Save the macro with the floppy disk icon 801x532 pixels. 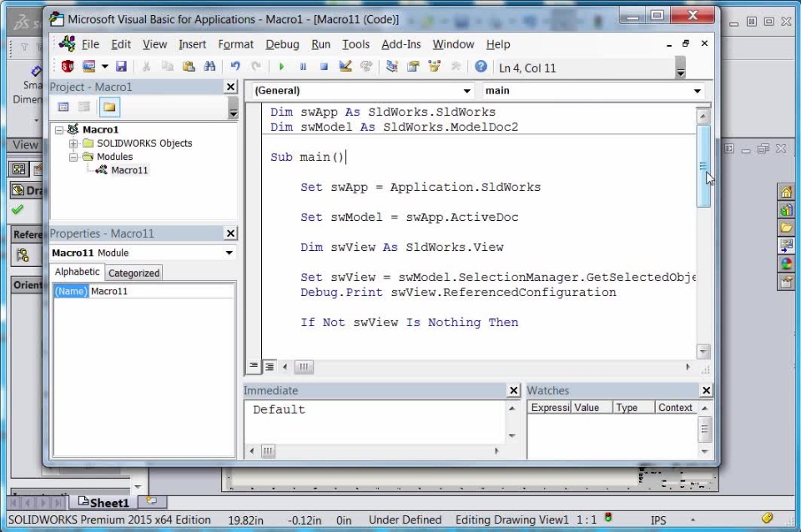pyautogui.click(x=121, y=67)
